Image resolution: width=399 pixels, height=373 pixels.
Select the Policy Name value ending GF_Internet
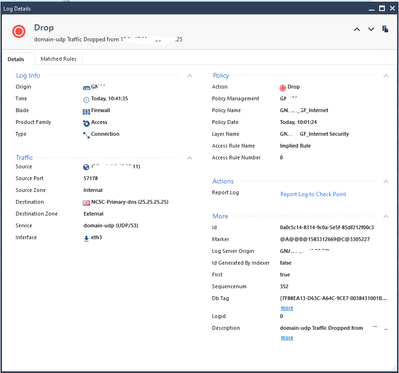304,110
